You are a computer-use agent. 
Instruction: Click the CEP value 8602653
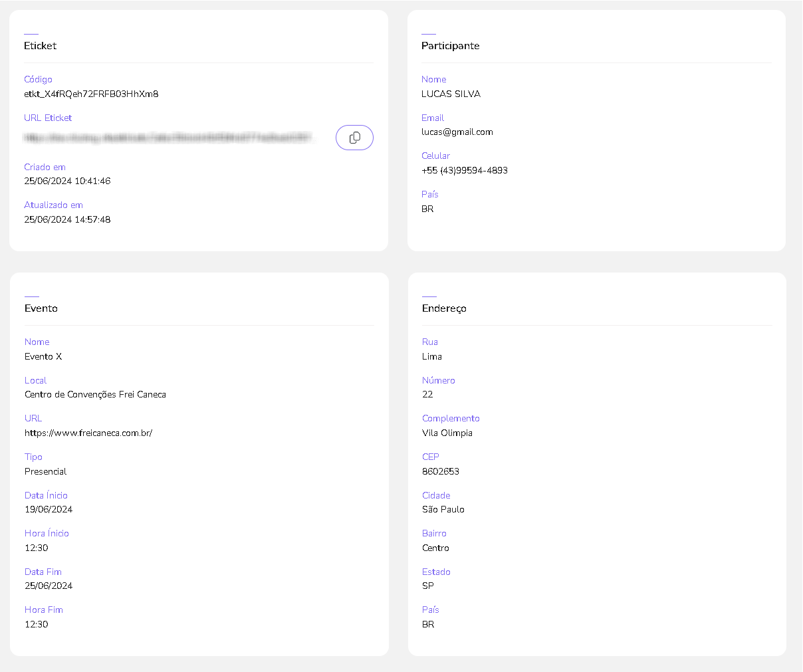[x=440, y=471]
